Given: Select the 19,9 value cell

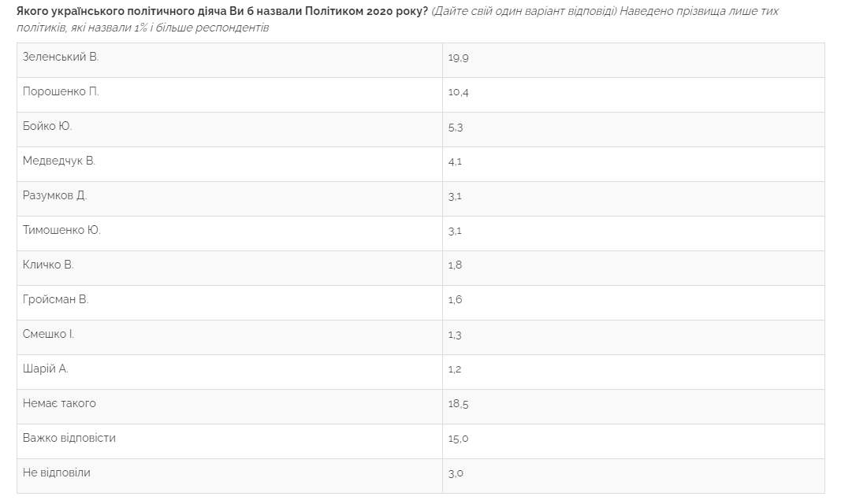Looking at the screenshot, I should tap(459, 57).
